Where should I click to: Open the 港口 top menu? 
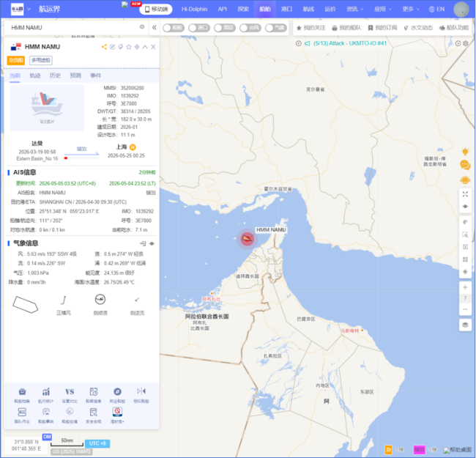click(x=286, y=9)
